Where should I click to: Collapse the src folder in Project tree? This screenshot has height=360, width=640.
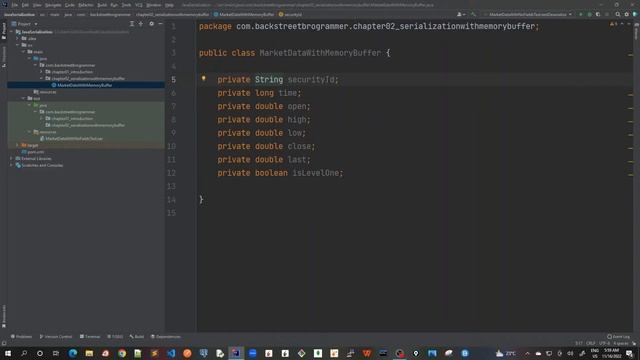click(18, 45)
